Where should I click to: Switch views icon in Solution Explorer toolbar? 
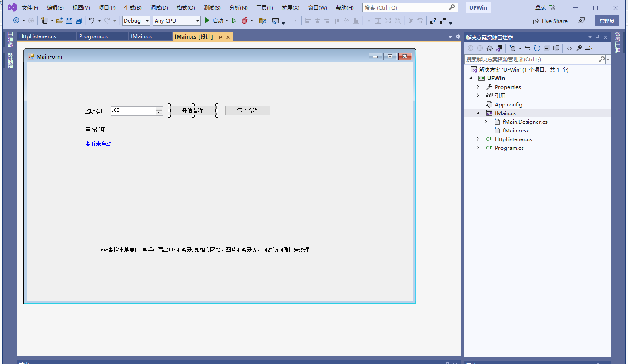pos(499,48)
